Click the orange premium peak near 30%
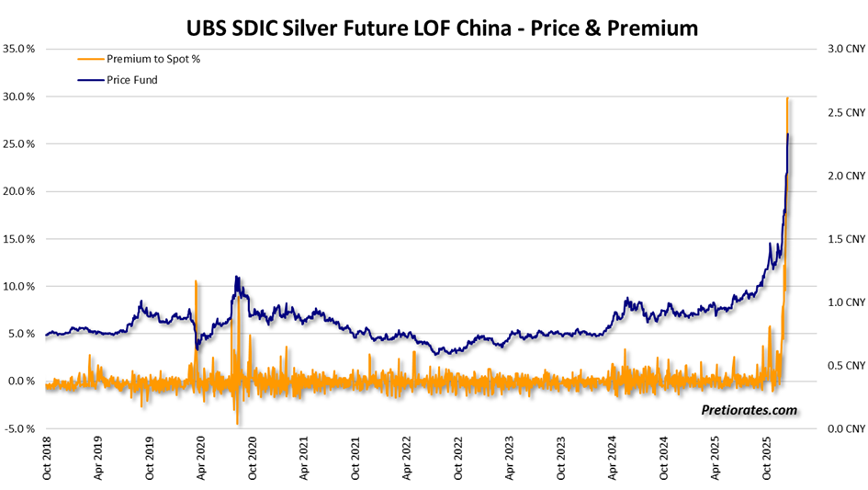 point(787,99)
